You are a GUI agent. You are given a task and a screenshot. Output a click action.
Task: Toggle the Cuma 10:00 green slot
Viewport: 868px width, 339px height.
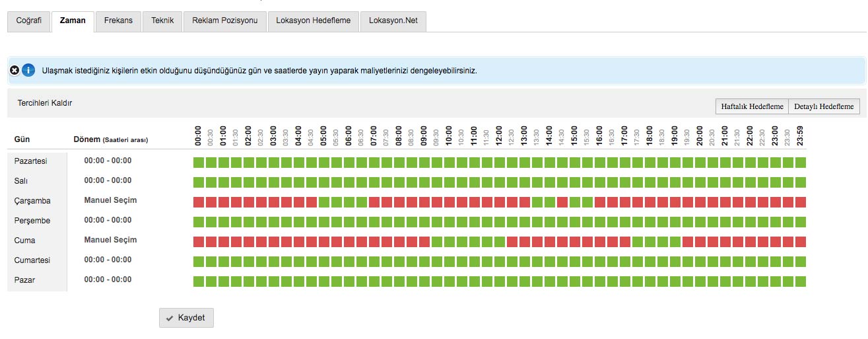(x=450, y=242)
